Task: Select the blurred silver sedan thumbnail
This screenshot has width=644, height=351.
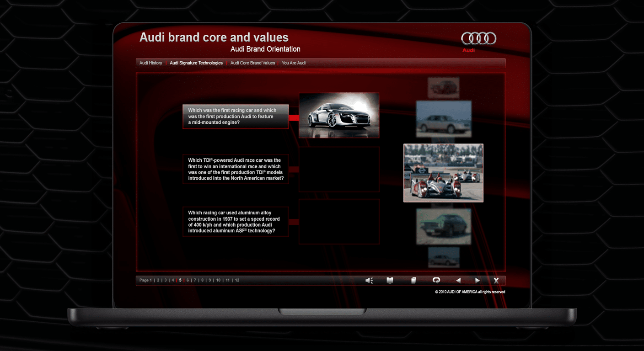Action: 444,119
